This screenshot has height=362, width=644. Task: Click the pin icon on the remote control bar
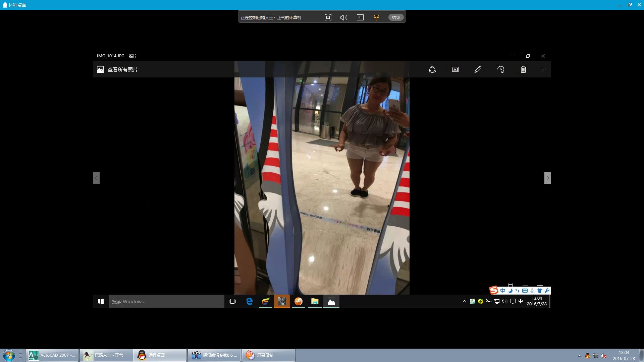click(x=376, y=17)
